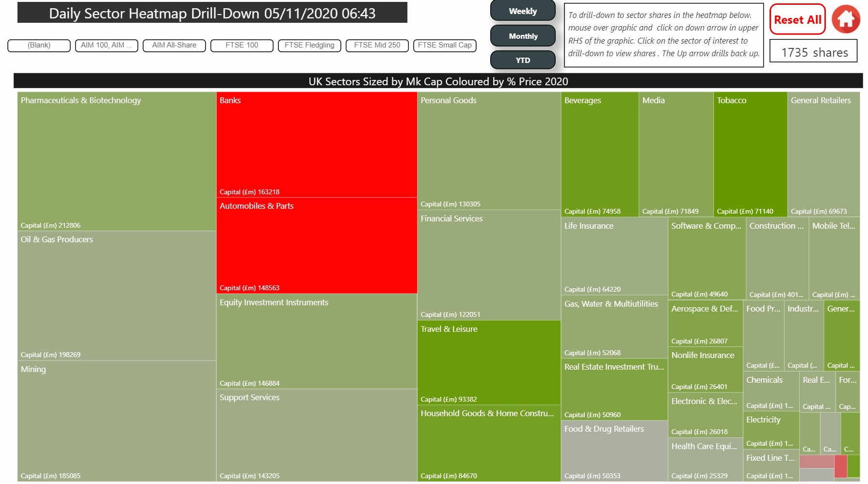Toggle the (Blank) index filter
Viewport: 868px width, 484px height.
click(39, 45)
